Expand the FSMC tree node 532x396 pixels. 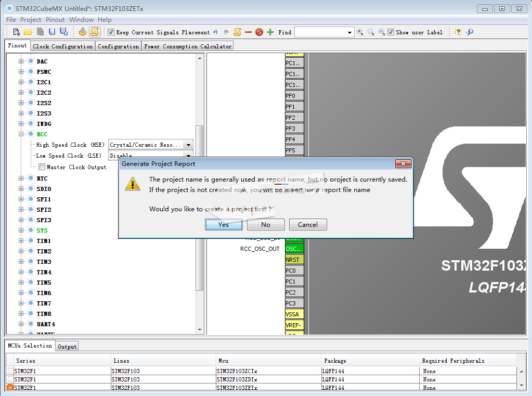click(21, 72)
